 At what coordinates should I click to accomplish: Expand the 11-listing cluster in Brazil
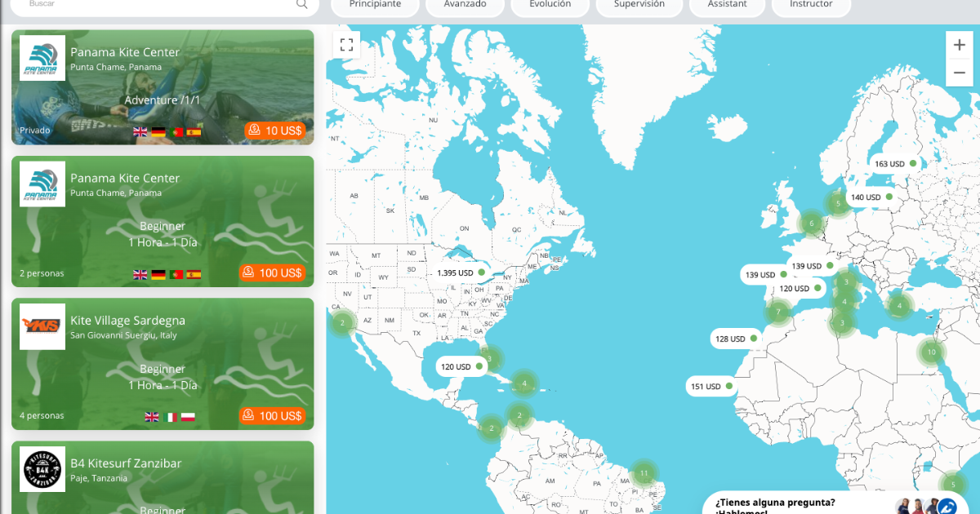[x=644, y=473]
